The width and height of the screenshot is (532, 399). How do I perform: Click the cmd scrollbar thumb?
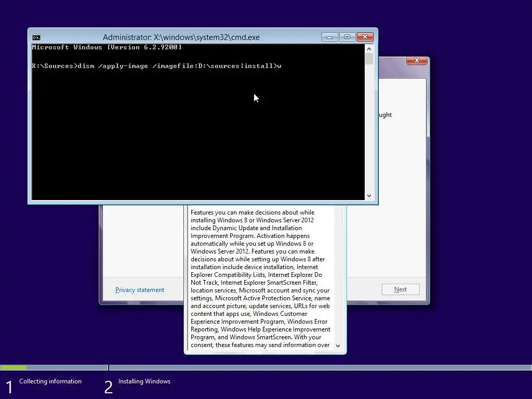[369, 59]
